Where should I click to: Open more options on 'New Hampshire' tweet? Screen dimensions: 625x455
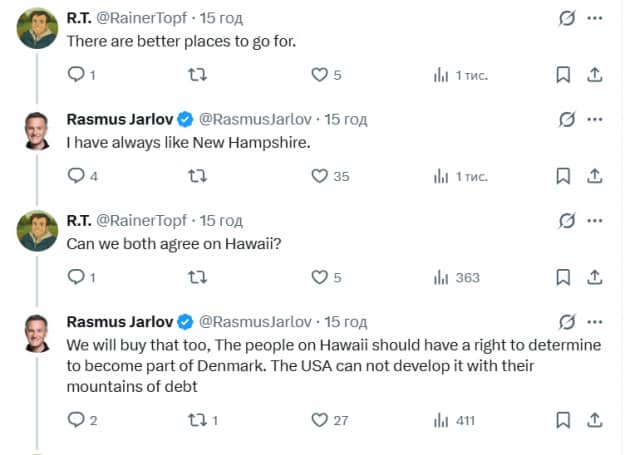(x=596, y=119)
